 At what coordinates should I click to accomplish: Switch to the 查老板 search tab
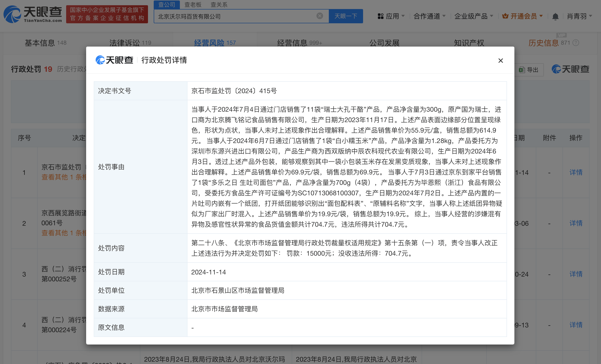coord(193,5)
